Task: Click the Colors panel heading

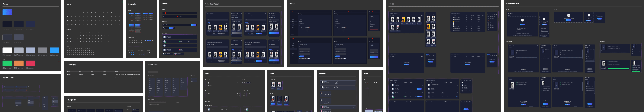Action: 5,4
